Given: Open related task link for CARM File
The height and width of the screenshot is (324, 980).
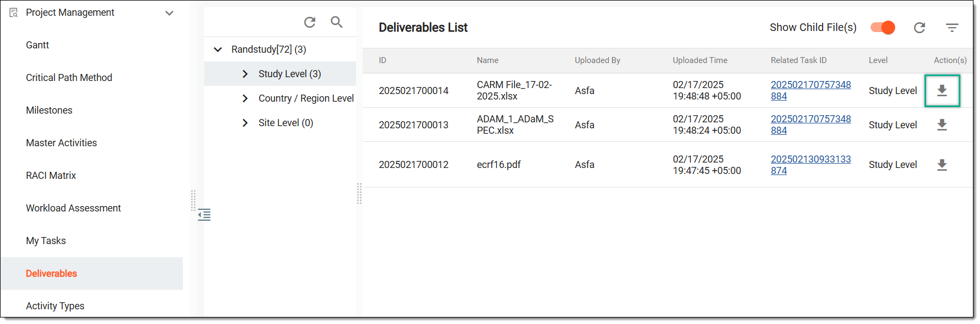Looking at the screenshot, I should 811,90.
